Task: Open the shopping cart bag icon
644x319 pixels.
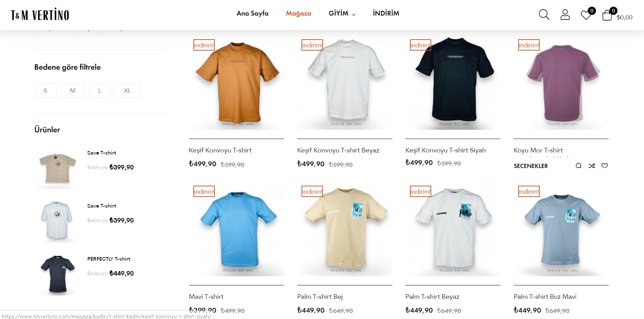Action: (x=607, y=15)
